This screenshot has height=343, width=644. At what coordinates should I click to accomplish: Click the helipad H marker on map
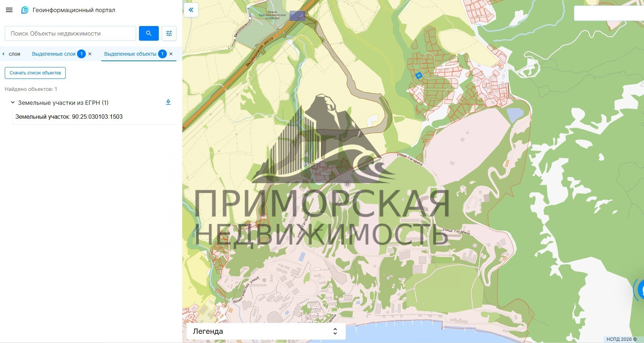pyautogui.click(x=347, y=184)
